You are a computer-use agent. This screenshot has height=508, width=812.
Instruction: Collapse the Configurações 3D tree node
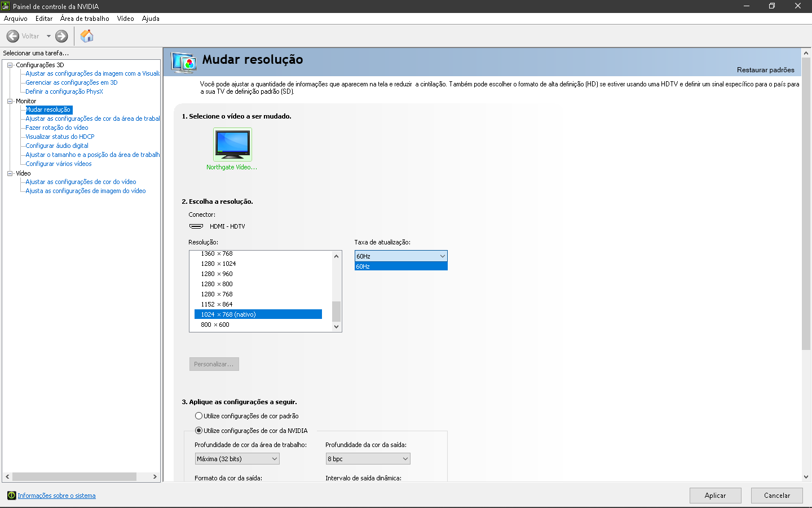[10, 65]
